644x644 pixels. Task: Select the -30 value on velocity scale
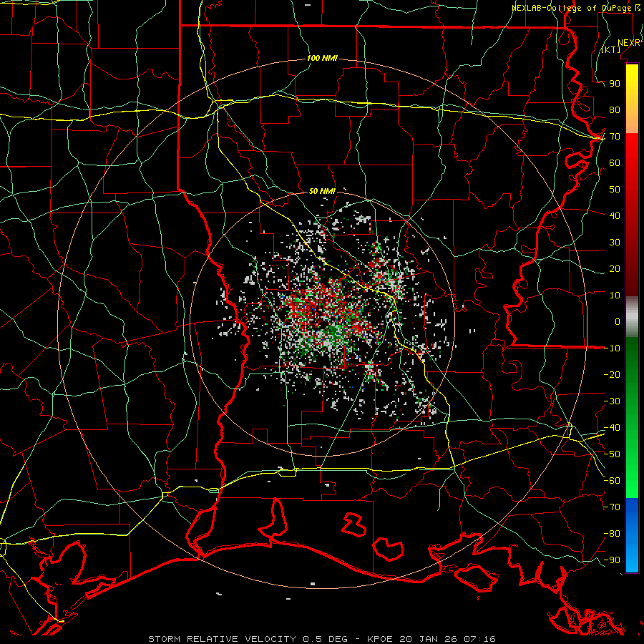tap(612, 401)
